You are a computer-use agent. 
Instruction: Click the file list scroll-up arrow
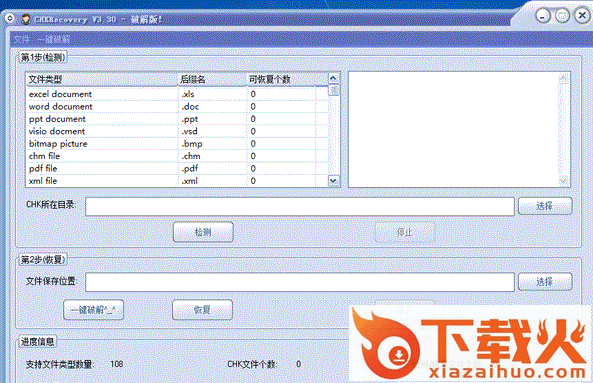pos(333,78)
